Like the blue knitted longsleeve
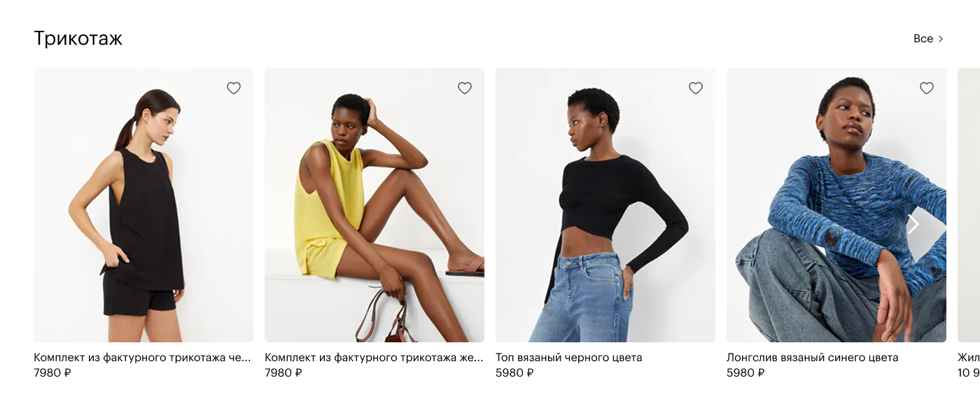This screenshot has height=413, width=980. tap(927, 88)
